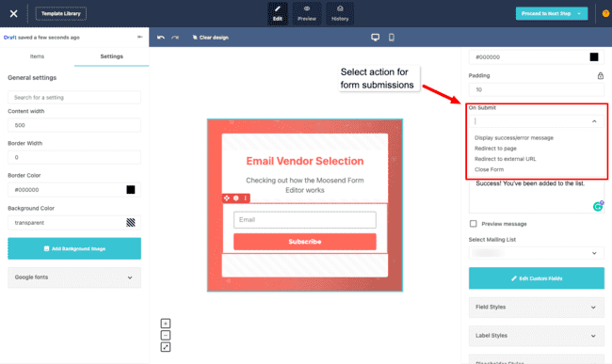Undo the last change
The height and width of the screenshot is (364, 612).
tap(161, 38)
